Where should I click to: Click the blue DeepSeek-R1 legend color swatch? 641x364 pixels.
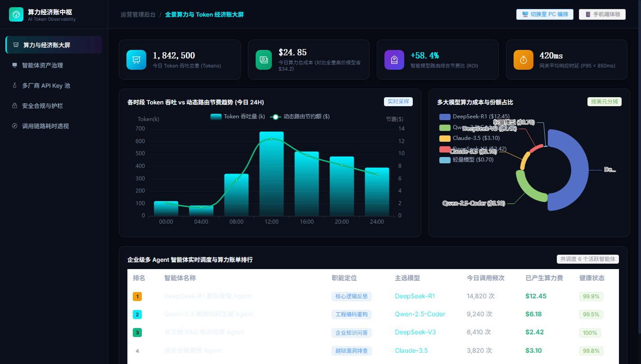point(445,117)
